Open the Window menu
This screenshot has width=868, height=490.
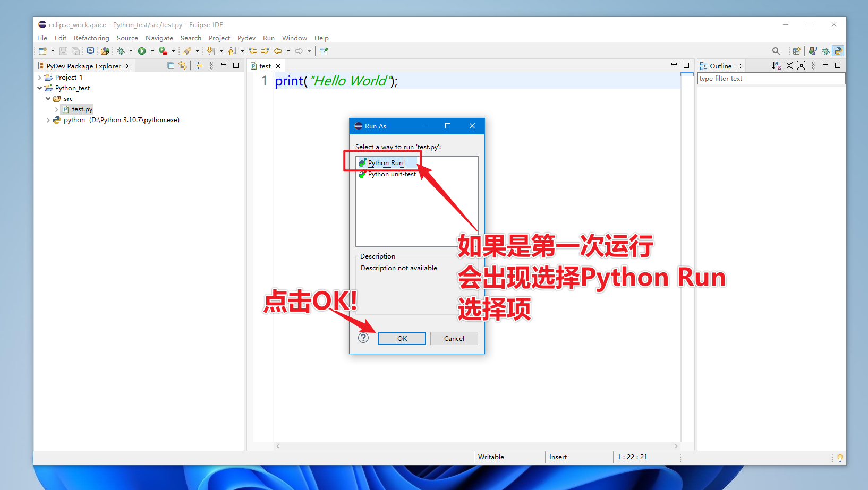[x=294, y=38]
